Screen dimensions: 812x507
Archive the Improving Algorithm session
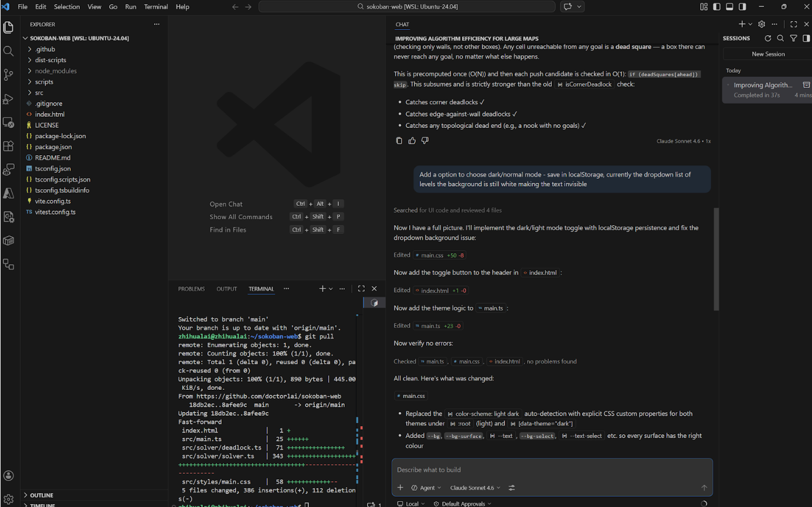pyautogui.click(x=806, y=85)
